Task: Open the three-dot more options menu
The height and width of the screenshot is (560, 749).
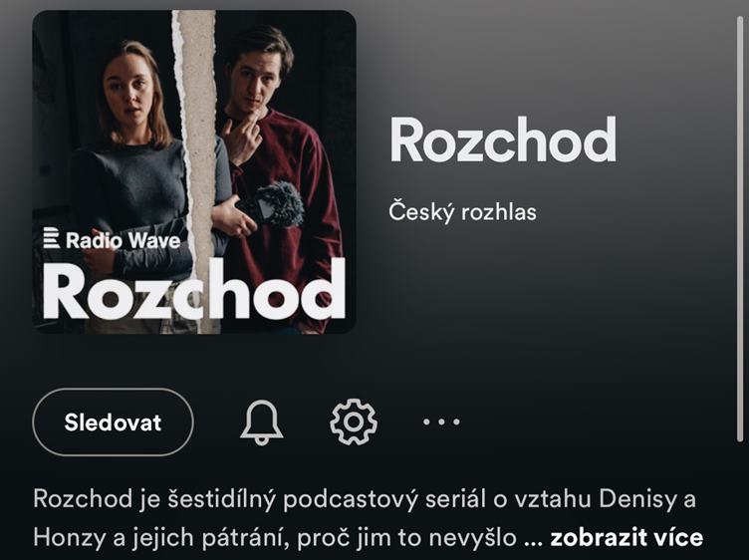Action: [441, 421]
